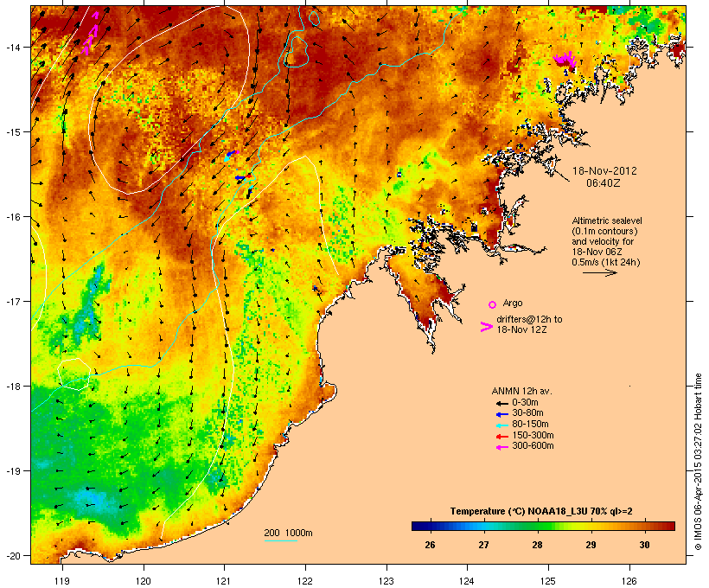Click the '150-300m' depth label
This screenshot has width=709, height=588.
[533, 436]
